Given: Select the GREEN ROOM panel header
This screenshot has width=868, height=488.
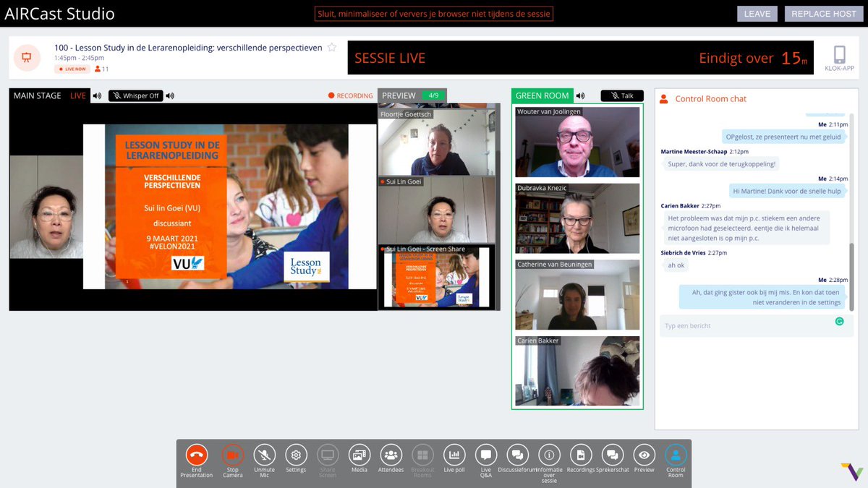Looking at the screenshot, I should click(542, 95).
